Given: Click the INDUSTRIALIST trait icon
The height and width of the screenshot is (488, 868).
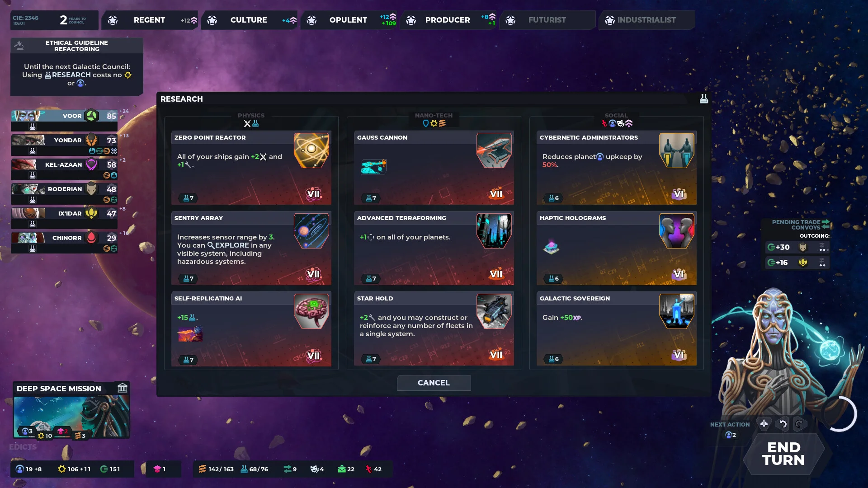Looking at the screenshot, I should coord(608,20).
